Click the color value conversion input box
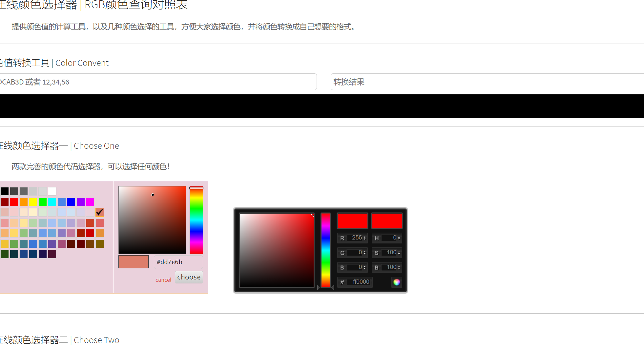The image size is (644, 346). [157, 82]
